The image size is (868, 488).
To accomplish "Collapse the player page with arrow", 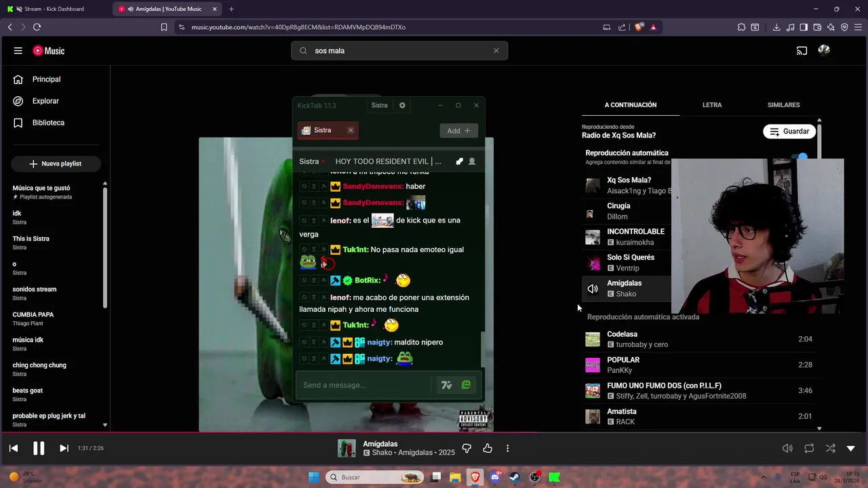I will tap(851, 448).
